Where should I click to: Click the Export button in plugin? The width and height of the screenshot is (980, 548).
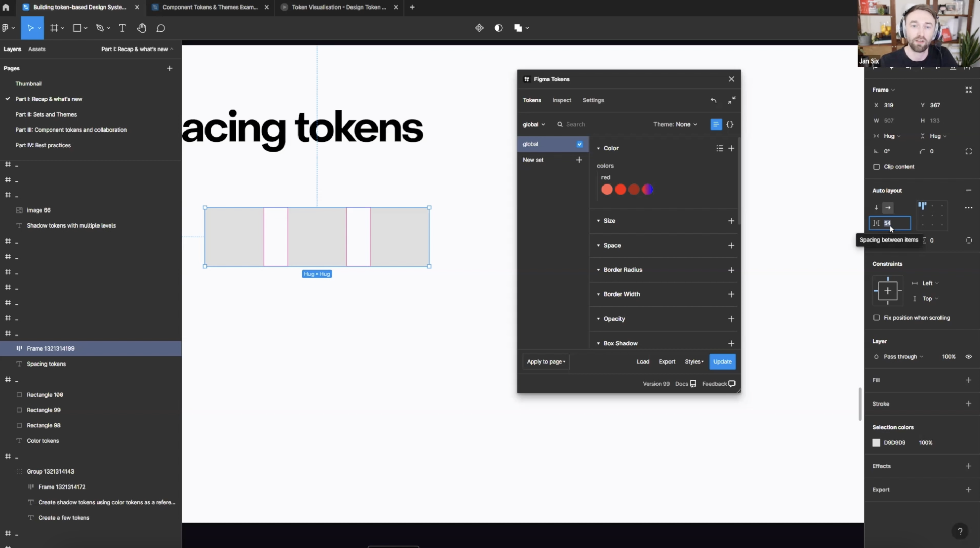click(x=667, y=361)
